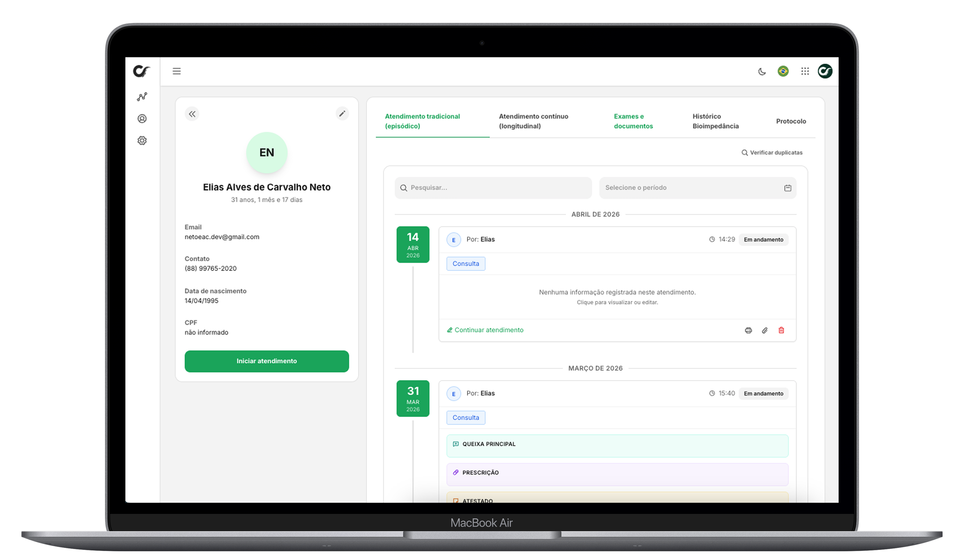The height and width of the screenshot is (560, 964).
Task: Click Em andamento status on 14:29 entry
Action: point(763,240)
